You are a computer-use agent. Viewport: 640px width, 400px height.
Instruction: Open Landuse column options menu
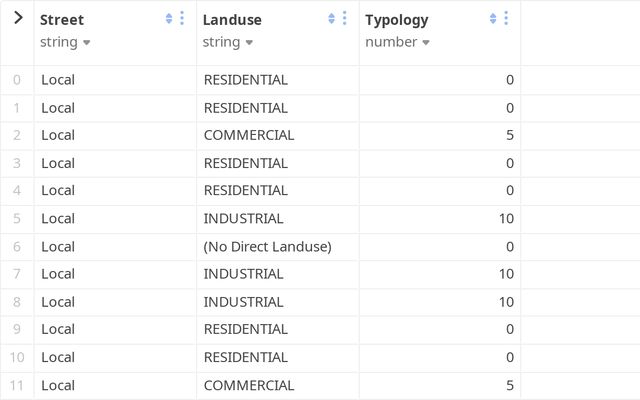coord(345,19)
